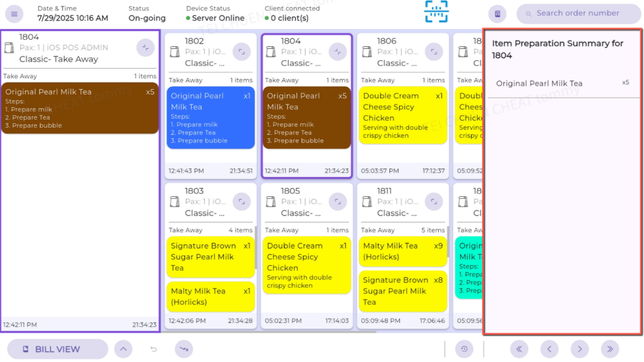Click the barcode scanner icon
Screen dimensions: 644x362
(436, 12)
